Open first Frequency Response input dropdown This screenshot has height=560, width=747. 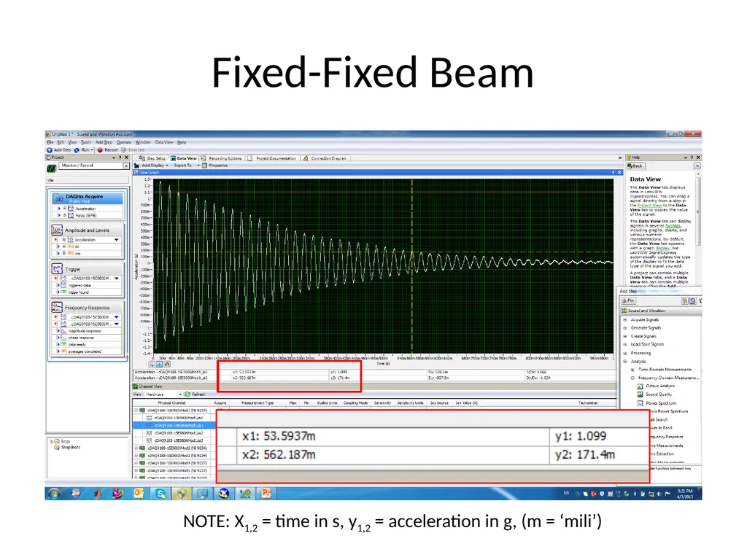tap(117, 316)
